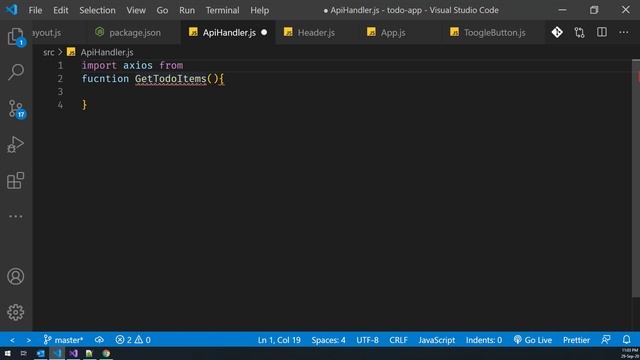Click the cloud publish icon in status bar
Image resolution: width=640 pixels, height=360 pixels.
click(99, 340)
